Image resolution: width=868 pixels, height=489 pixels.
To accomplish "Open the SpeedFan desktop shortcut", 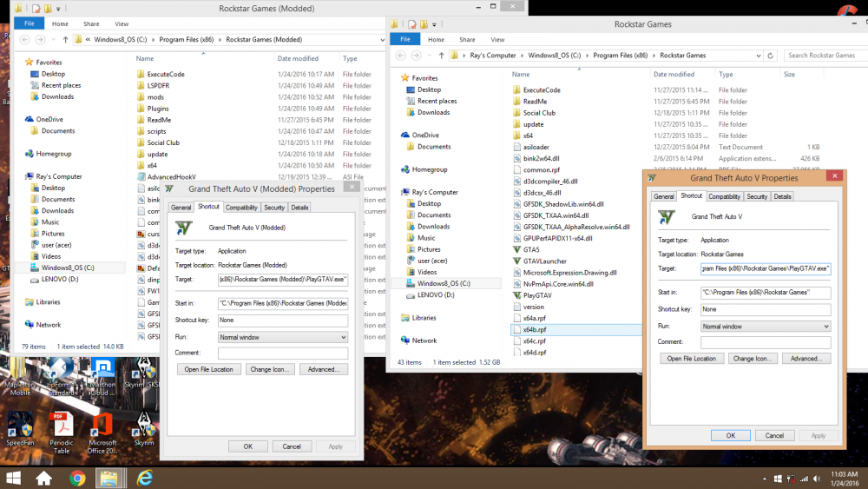I will point(21,430).
